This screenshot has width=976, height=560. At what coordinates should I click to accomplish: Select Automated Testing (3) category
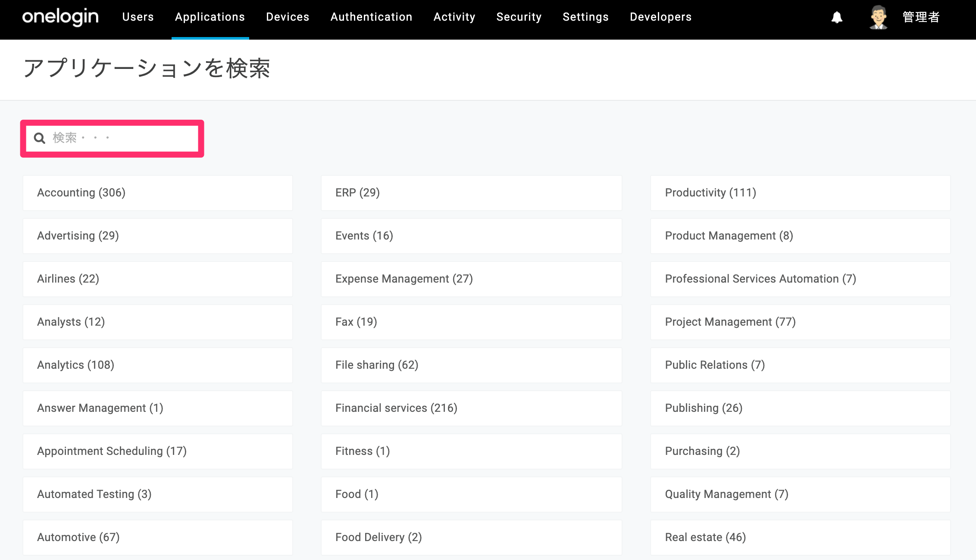coord(158,494)
